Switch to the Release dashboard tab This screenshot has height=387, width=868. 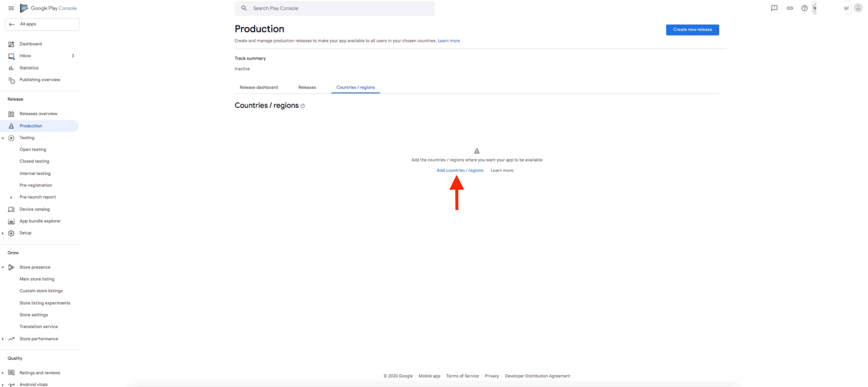258,87
